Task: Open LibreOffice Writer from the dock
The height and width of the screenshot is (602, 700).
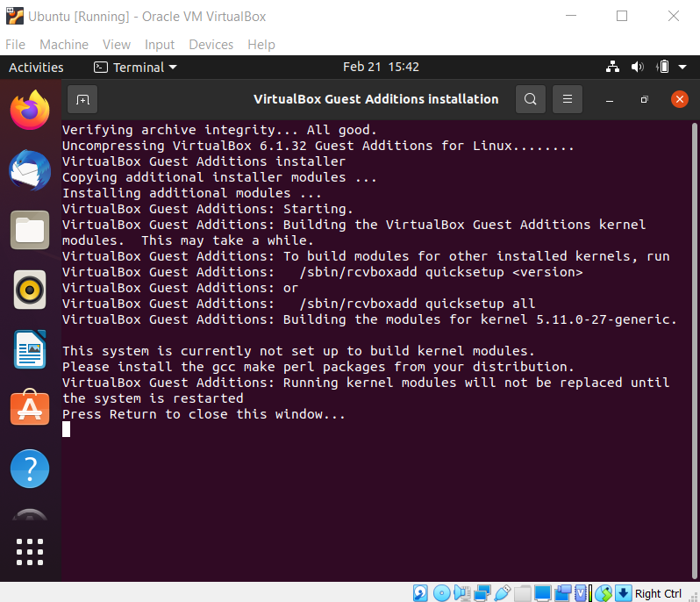Action: tap(30, 349)
